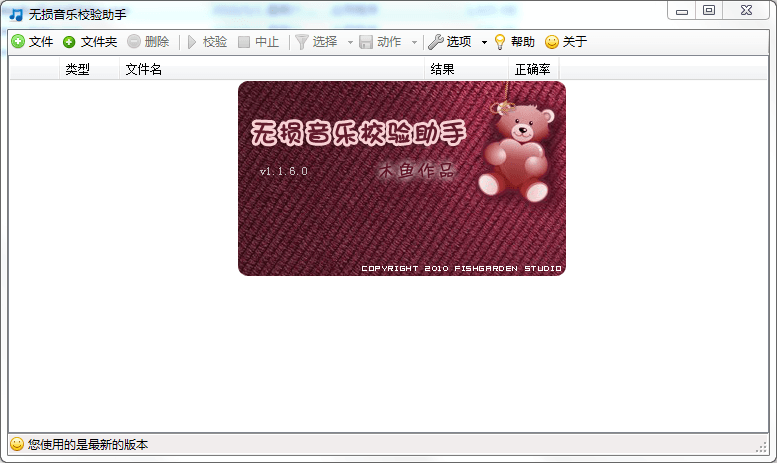Image resolution: width=777 pixels, height=463 pixels.
Task: Click the music note title bar icon
Action: pos(16,14)
